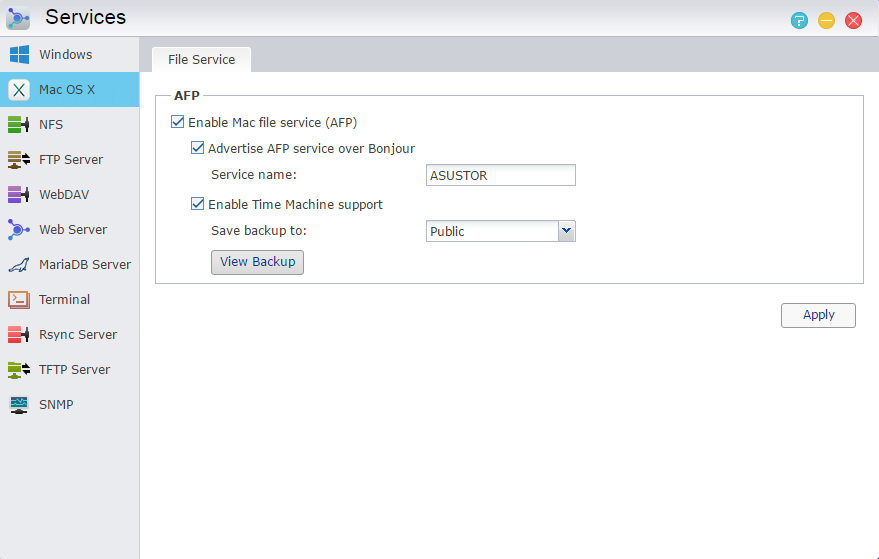Toggle Enable Time Machine support checkbox
Viewport: 879px width, 559px height.
(x=198, y=205)
